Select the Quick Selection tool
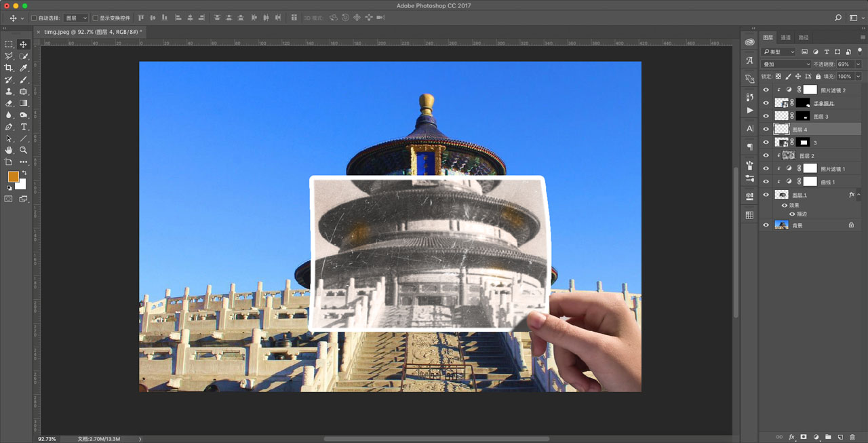The image size is (868, 443). coord(24,56)
